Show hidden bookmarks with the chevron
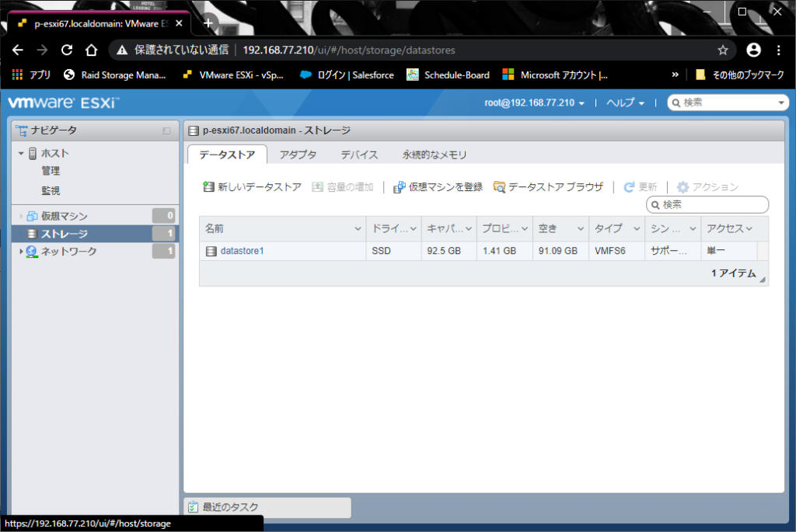Screen dimensions: 796x532 point(676,75)
